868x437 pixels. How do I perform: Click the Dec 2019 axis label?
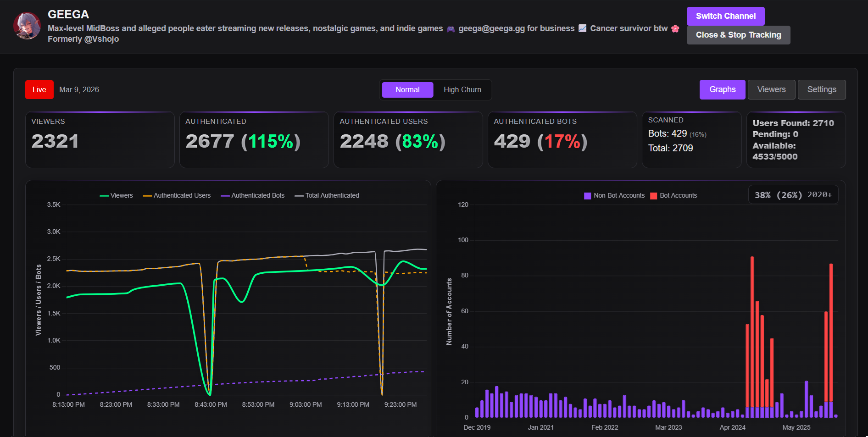(x=477, y=427)
